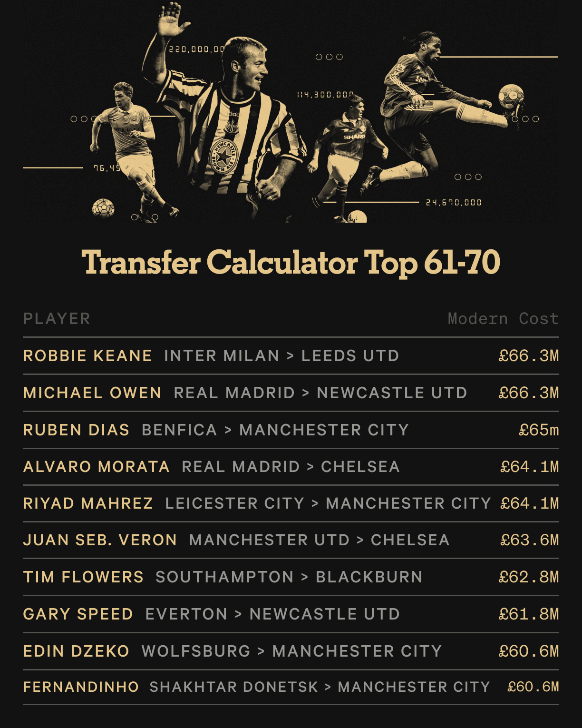Viewport: 582px width, 728px height.
Task: Open the Gary Speed entry
Action: point(78,614)
